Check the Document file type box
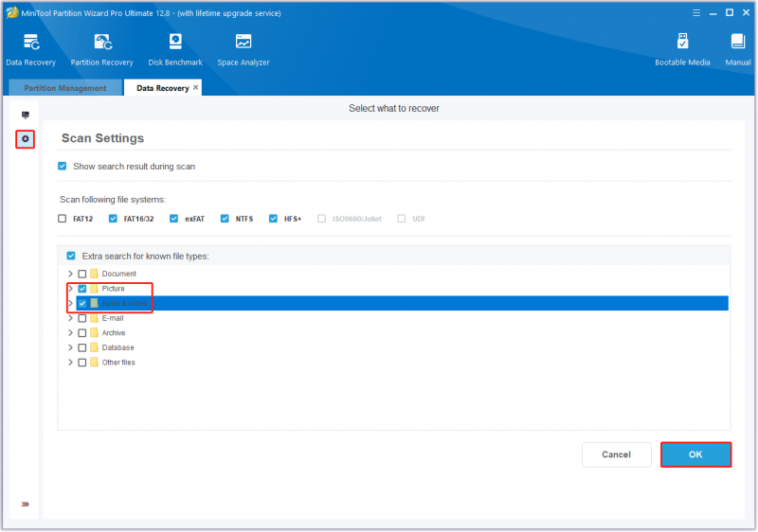This screenshot has width=758, height=532. pyautogui.click(x=82, y=274)
